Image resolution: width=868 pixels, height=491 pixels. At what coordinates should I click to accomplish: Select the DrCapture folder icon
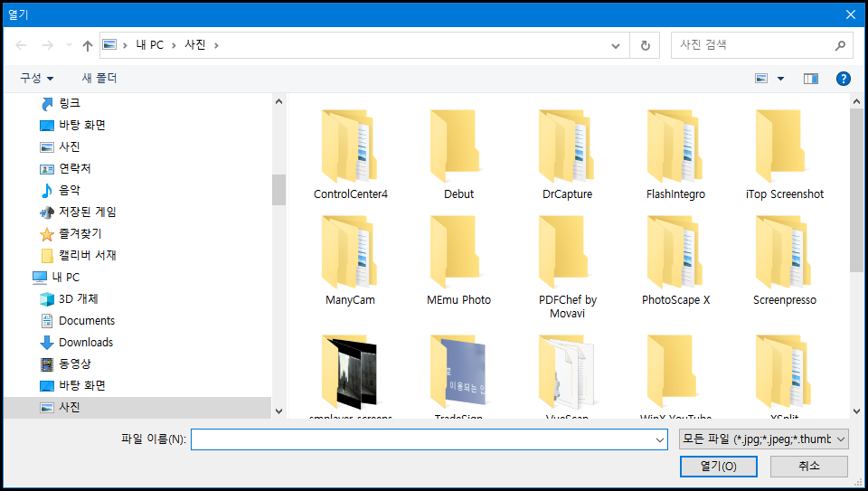click(566, 146)
